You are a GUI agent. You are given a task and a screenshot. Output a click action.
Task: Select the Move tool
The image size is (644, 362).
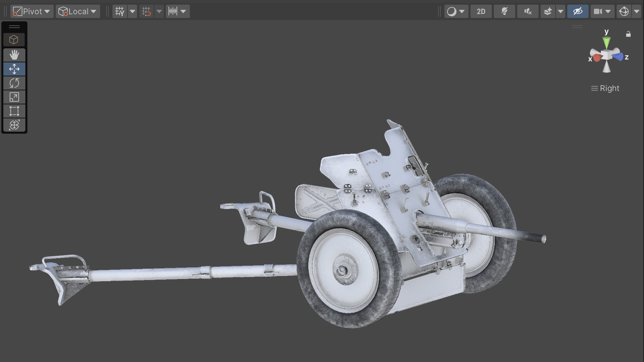[14, 69]
